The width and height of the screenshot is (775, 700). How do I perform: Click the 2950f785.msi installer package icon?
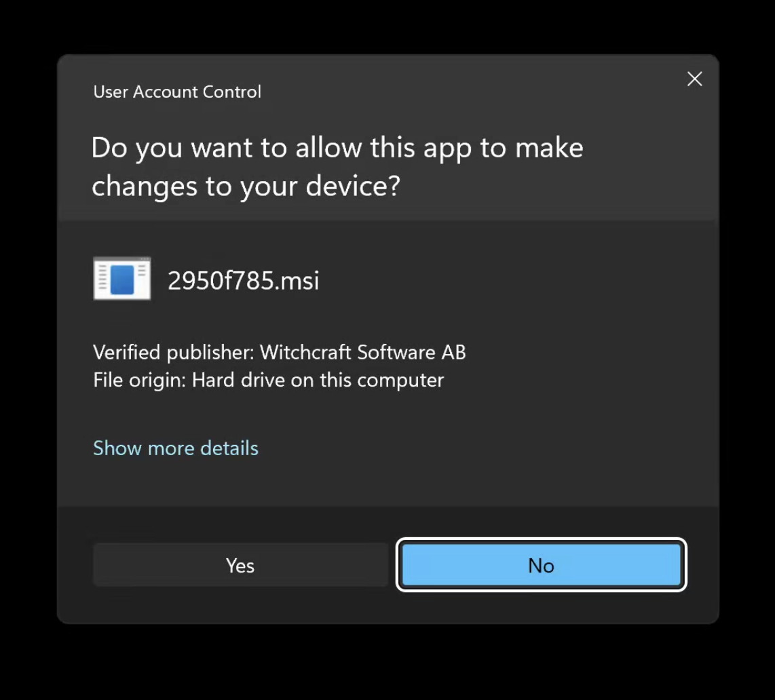(122, 279)
